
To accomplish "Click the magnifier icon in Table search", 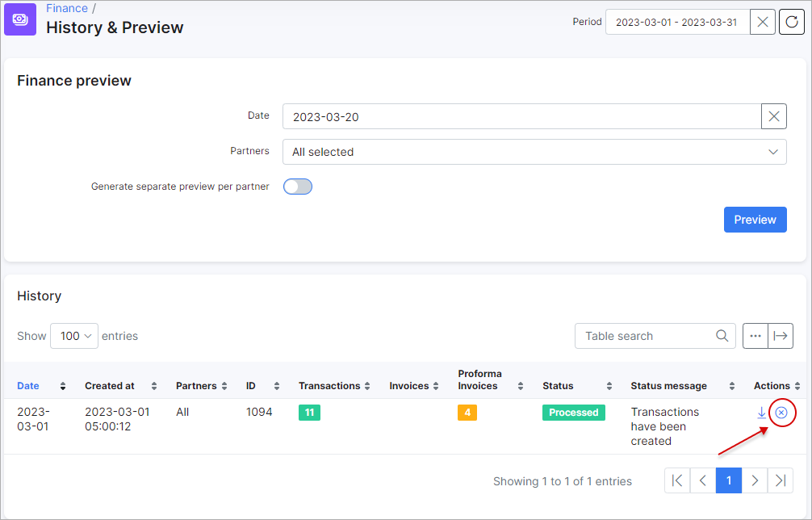I will (721, 335).
